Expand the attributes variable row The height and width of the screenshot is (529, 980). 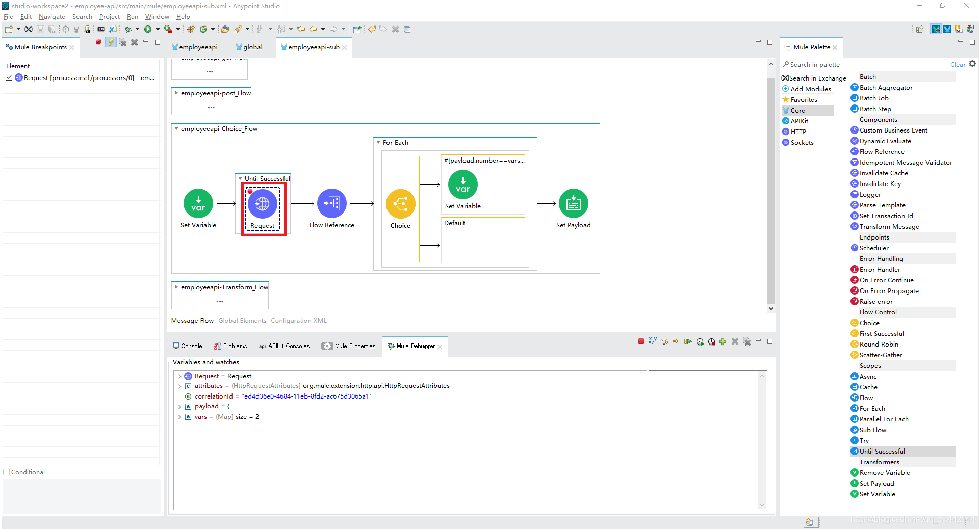tap(180, 386)
